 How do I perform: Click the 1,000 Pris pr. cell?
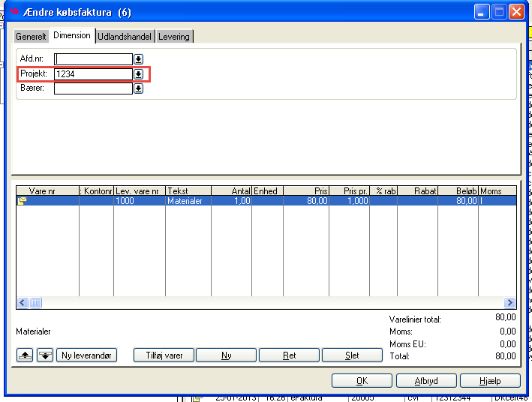point(349,201)
